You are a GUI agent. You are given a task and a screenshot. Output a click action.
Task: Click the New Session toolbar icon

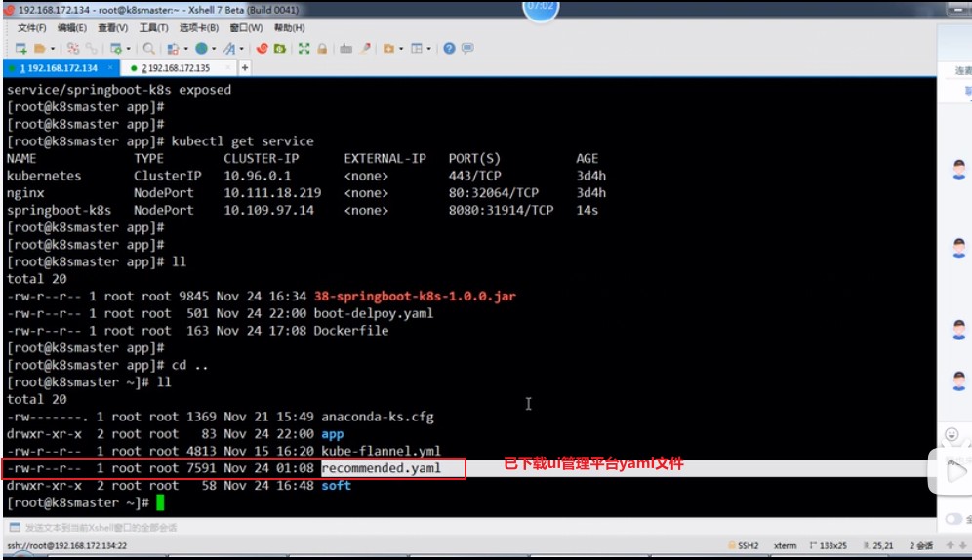tap(21, 49)
